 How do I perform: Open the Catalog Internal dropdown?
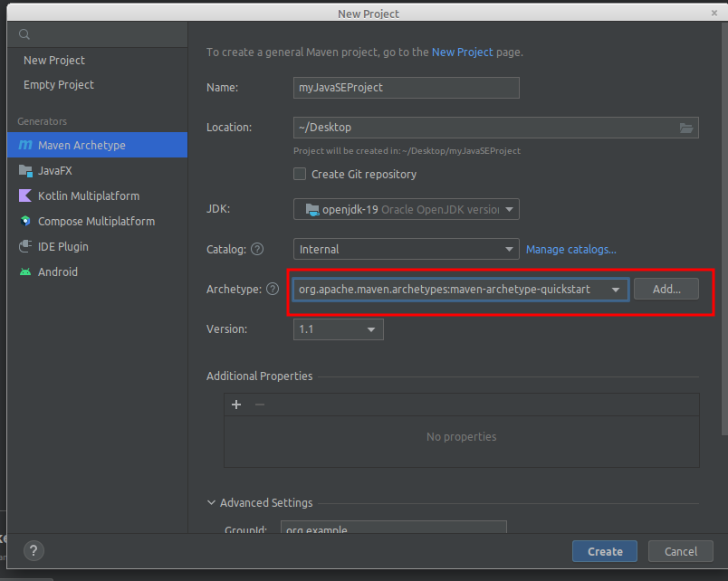[407, 249]
